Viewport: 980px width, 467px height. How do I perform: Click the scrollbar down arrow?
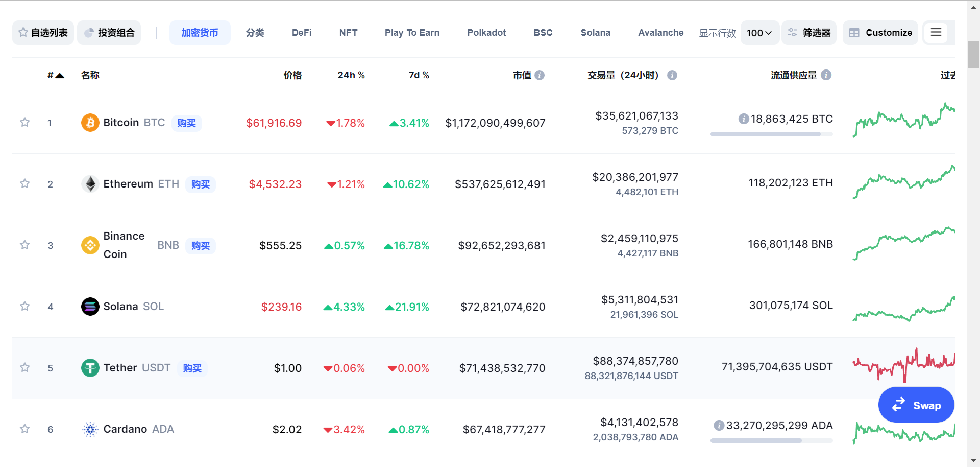(x=973, y=461)
